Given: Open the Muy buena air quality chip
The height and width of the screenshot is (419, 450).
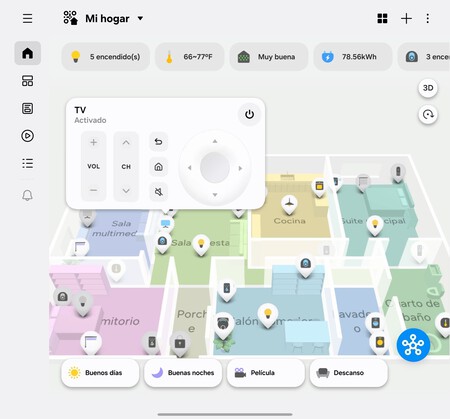Looking at the screenshot, I should point(269,57).
